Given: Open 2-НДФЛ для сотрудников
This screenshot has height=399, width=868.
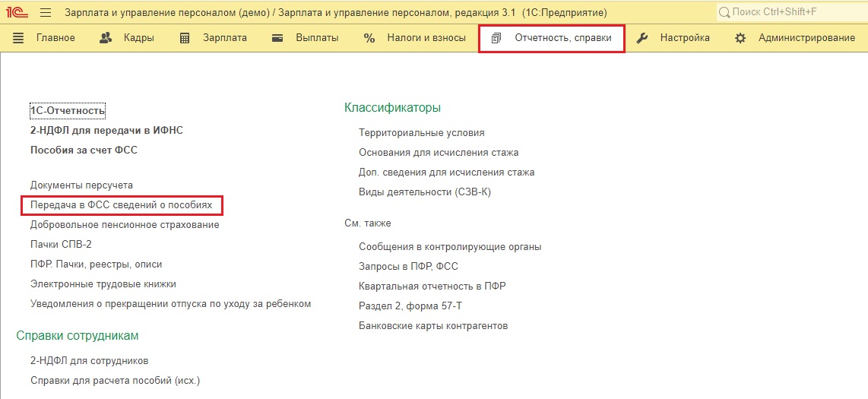Looking at the screenshot, I should tap(89, 361).
